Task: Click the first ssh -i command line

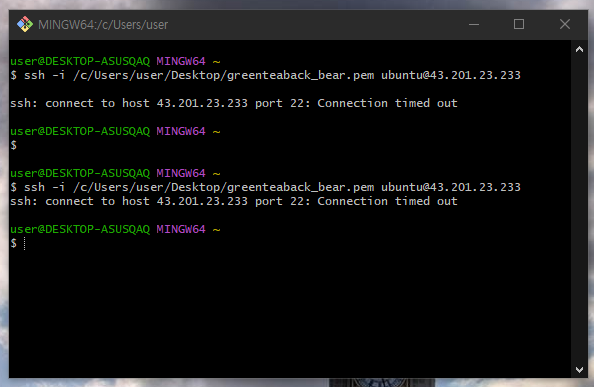Action: (265, 75)
